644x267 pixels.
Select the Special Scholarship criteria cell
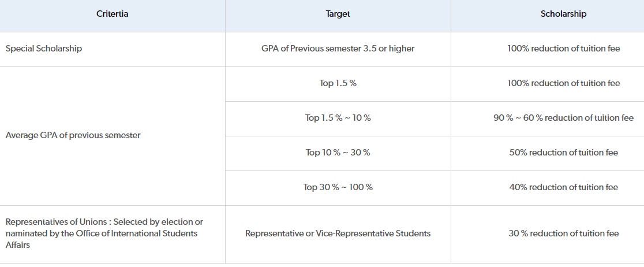click(44, 49)
